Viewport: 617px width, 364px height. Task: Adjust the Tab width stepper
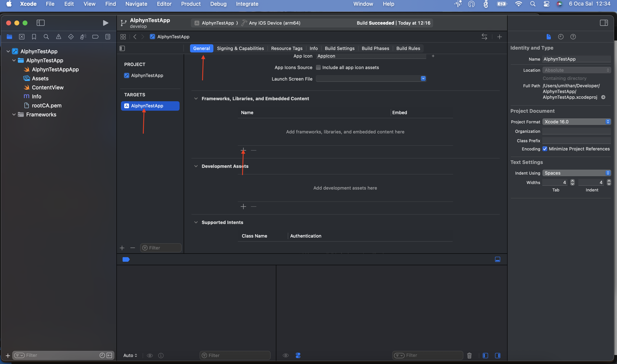[x=572, y=182]
